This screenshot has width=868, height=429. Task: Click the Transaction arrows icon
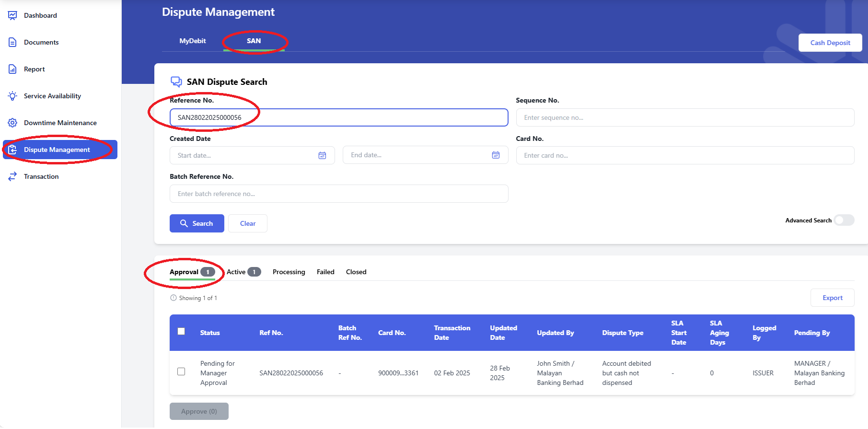click(12, 176)
